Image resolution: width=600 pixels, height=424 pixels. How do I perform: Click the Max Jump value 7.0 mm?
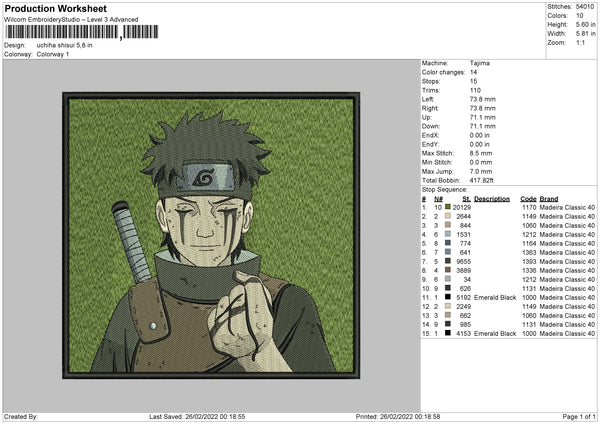[481, 171]
